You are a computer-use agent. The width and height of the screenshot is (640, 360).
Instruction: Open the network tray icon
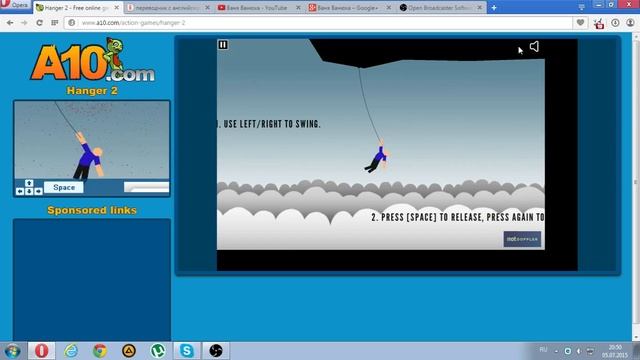590,351
